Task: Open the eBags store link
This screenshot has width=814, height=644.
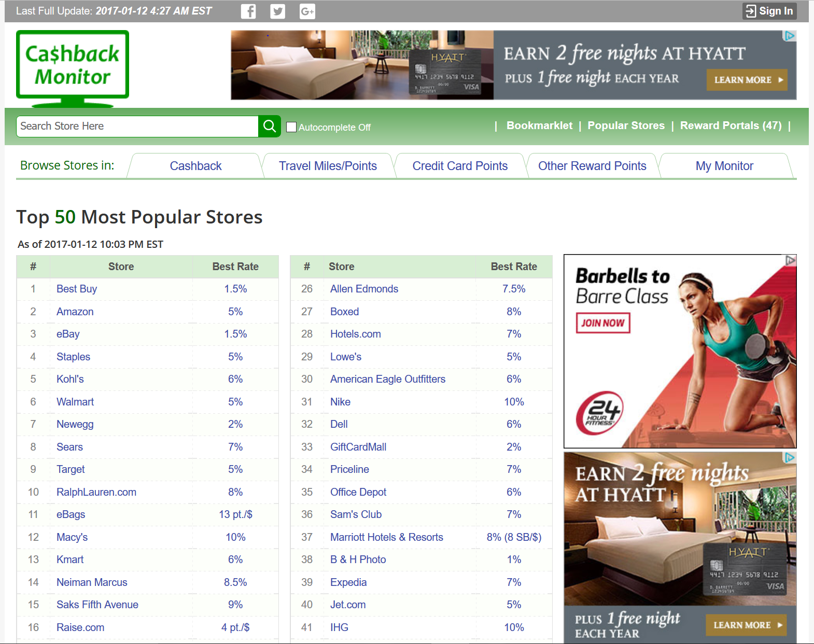Action: pyautogui.click(x=71, y=514)
